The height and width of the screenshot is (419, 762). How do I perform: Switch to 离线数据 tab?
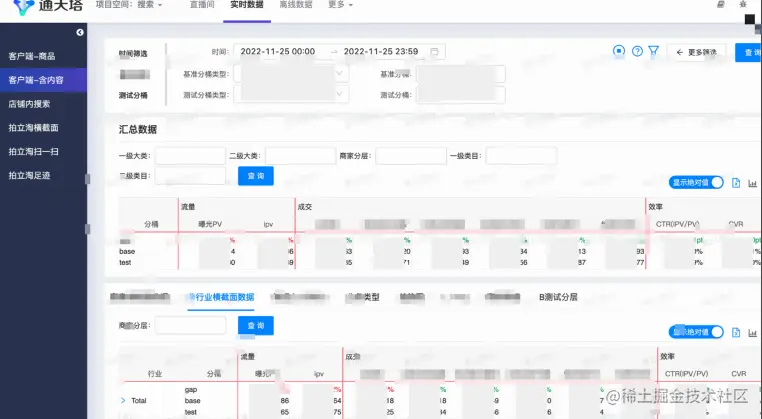296,5
